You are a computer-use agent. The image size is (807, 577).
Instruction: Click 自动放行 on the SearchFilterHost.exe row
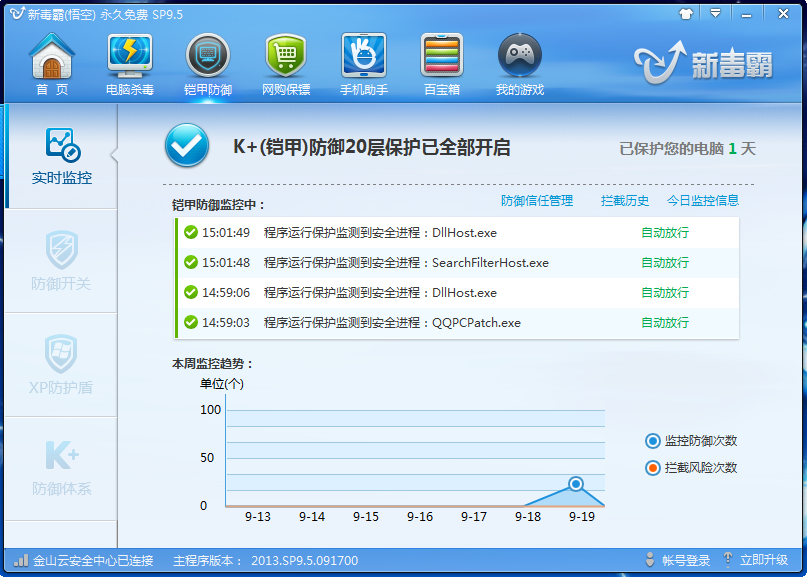(665, 263)
